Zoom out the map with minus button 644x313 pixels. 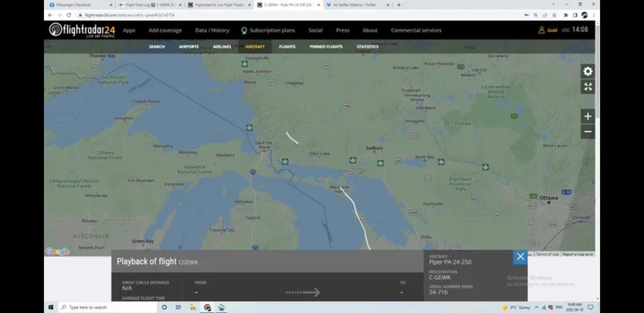click(x=588, y=132)
